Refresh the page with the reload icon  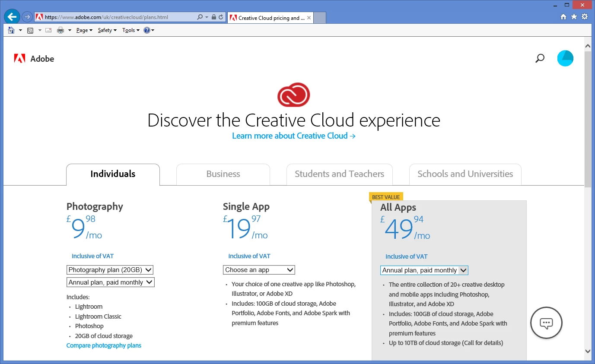coord(221,17)
